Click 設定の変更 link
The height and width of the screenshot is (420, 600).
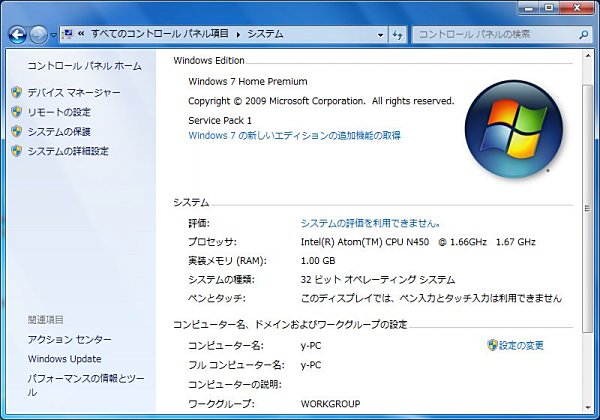point(521,345)
